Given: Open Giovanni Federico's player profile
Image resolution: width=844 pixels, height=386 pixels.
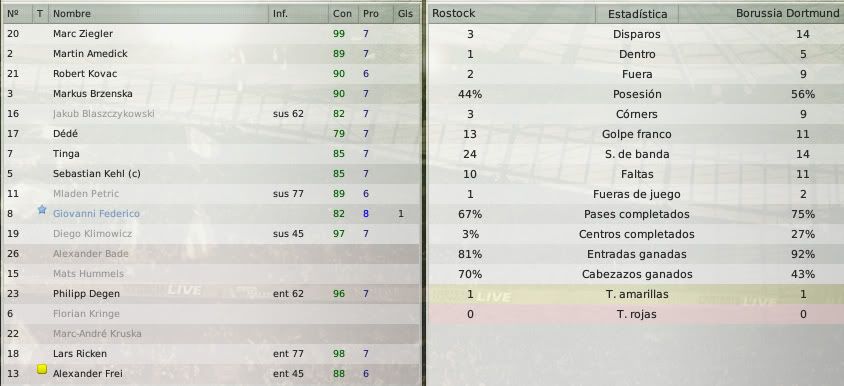Looking at the screenshot, I should (96, 214).
